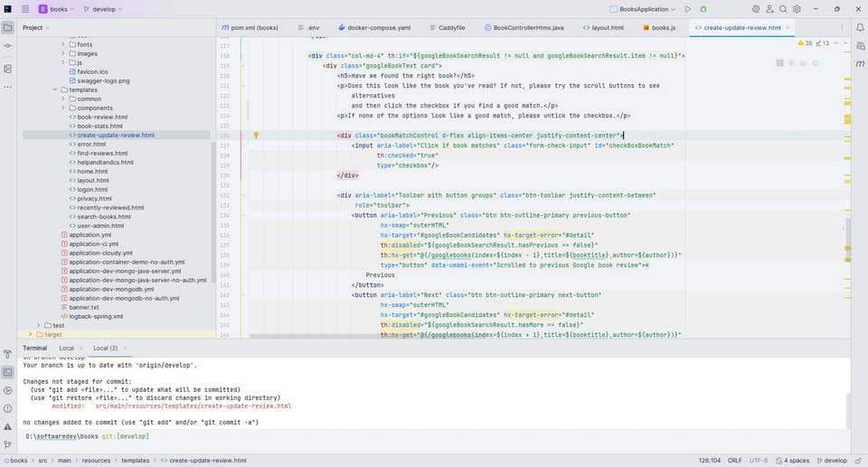Switch to layout.html tab
868x467 pixels.
pyautogui.click(x=603, y=28)
